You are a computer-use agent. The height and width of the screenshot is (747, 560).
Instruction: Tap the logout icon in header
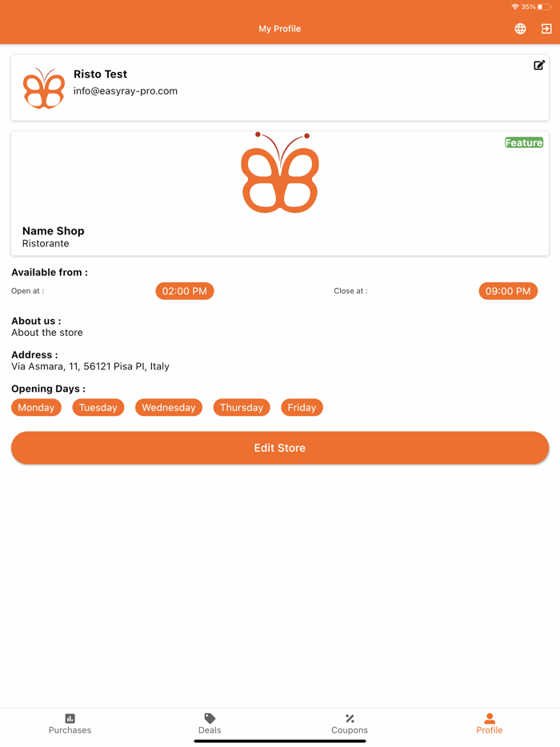546,29
